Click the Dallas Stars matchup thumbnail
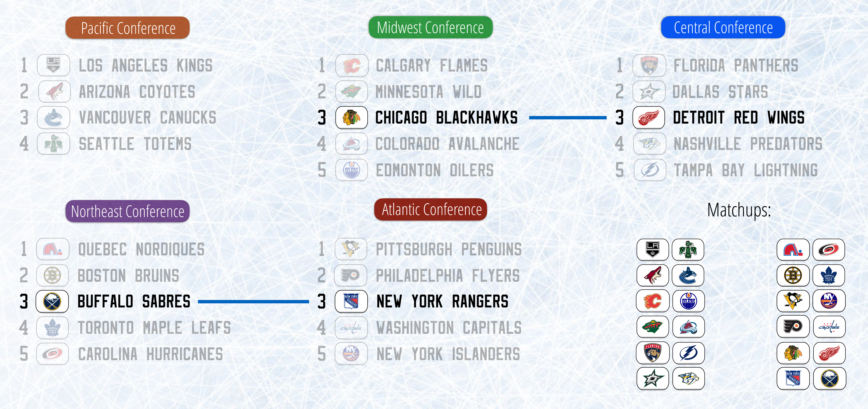 click(x=653, y=379)
